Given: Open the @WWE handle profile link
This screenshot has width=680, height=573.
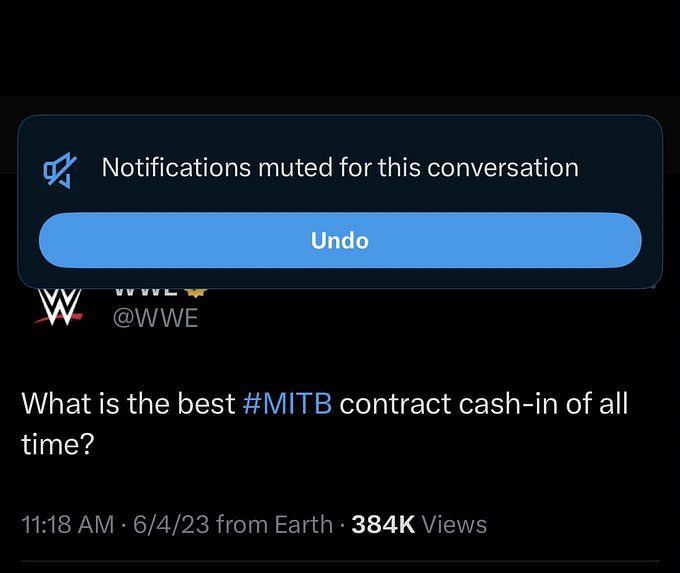Looking at the screenshot, I should tap(155, 318).
